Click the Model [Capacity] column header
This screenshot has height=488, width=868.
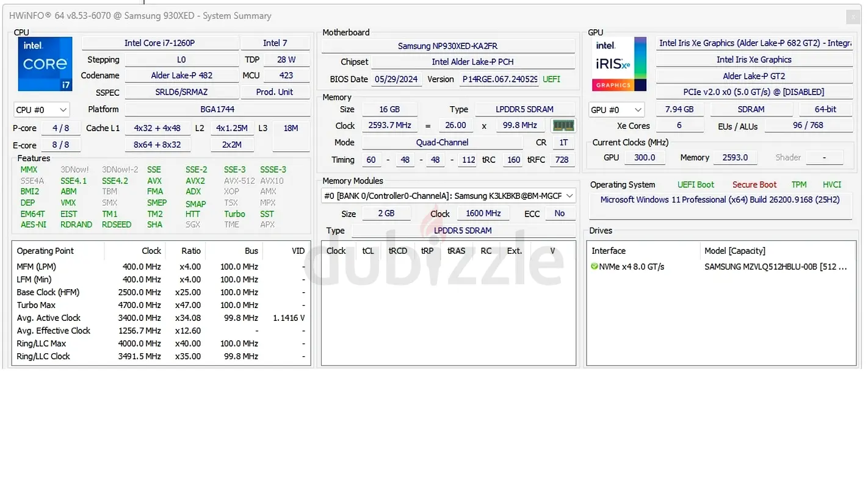[778, 251]
